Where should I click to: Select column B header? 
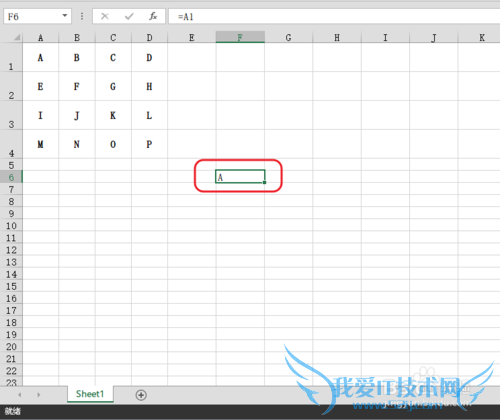[77, 38]
